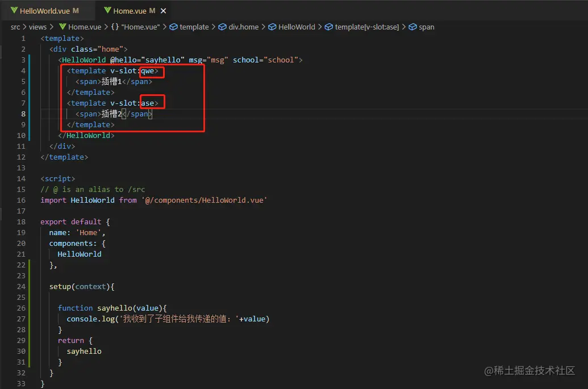Place cursor on 'qwe' slot name
Image resolution: width=588 pixels, height=389 pixels.
coord(147,71)
